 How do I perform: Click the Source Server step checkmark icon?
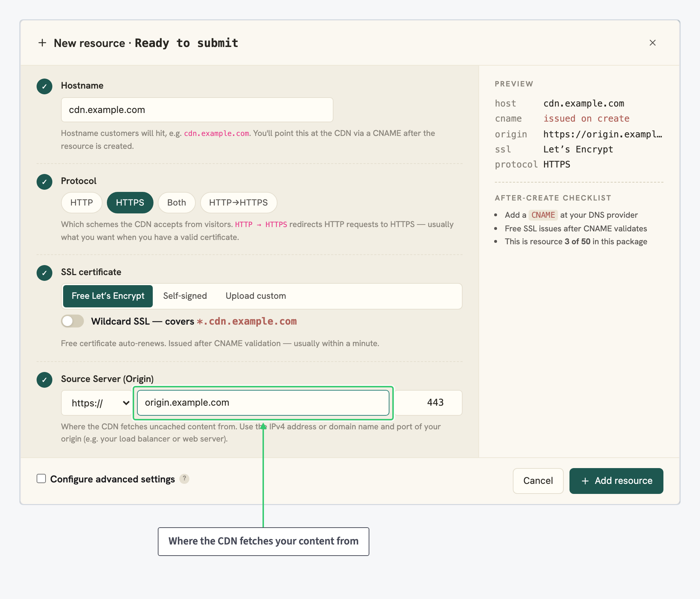tap(44, 379)
